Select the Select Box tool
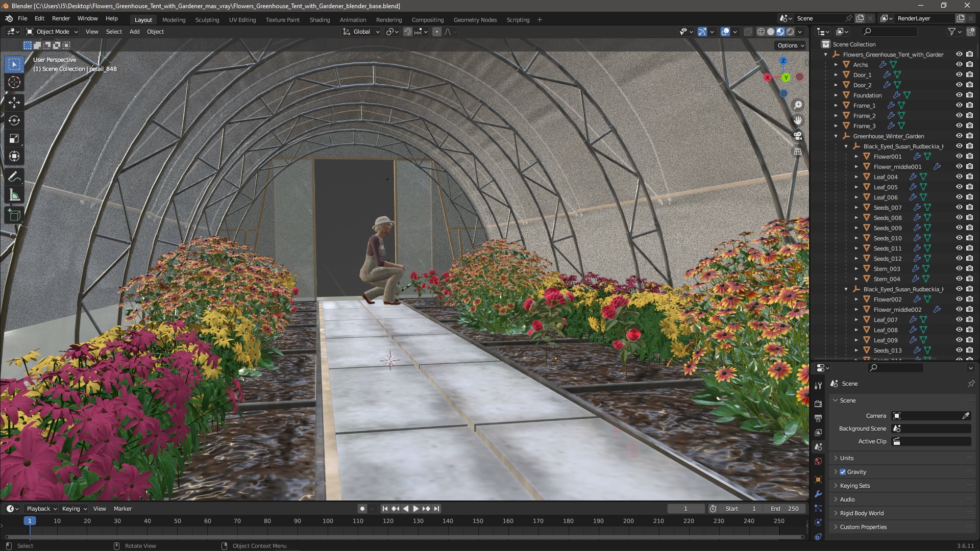 (14, 64)
